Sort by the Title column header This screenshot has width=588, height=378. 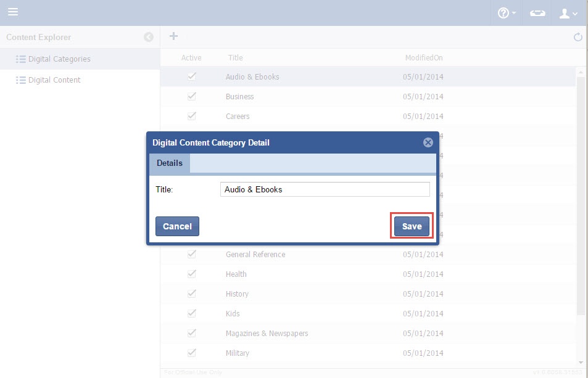click(235, 58)
